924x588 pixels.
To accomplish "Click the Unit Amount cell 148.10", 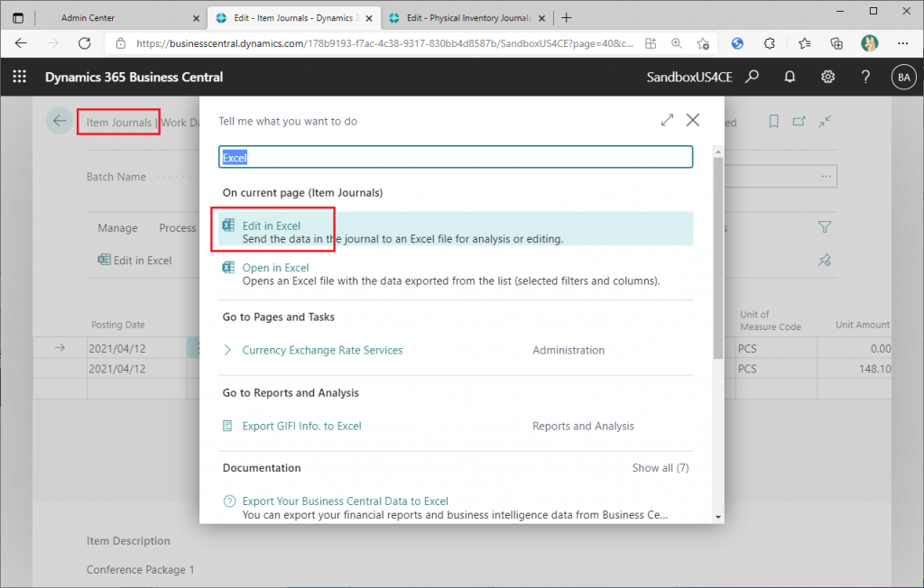I will [854, 369].
